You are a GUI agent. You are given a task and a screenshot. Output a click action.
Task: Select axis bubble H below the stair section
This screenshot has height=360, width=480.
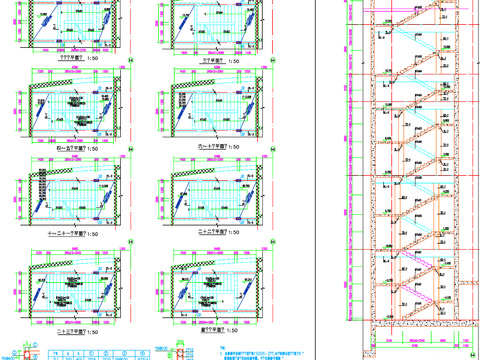tap(472, 355)
